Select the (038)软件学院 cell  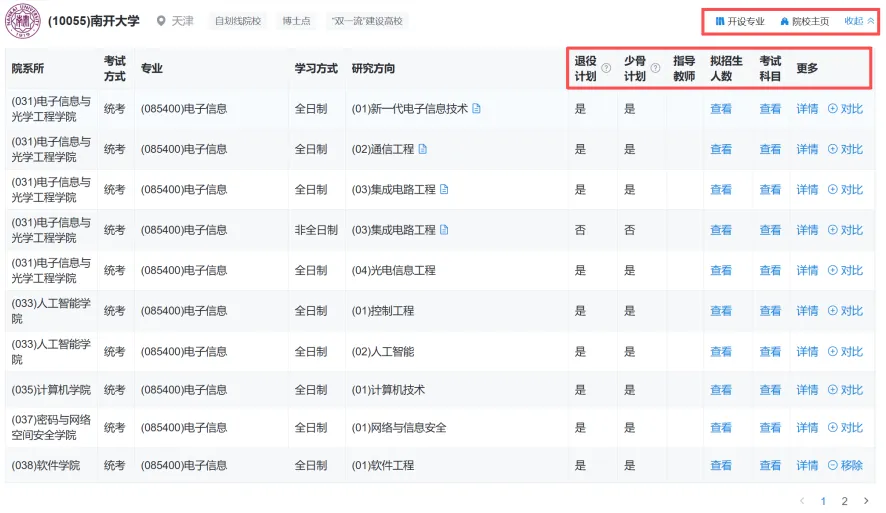pyautogui.click(x=46, y=466)
